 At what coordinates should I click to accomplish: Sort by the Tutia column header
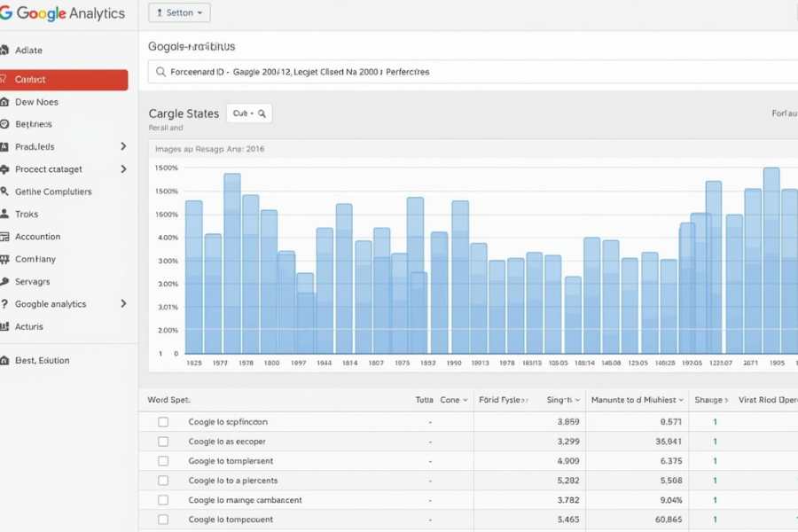tap(424, 400)
